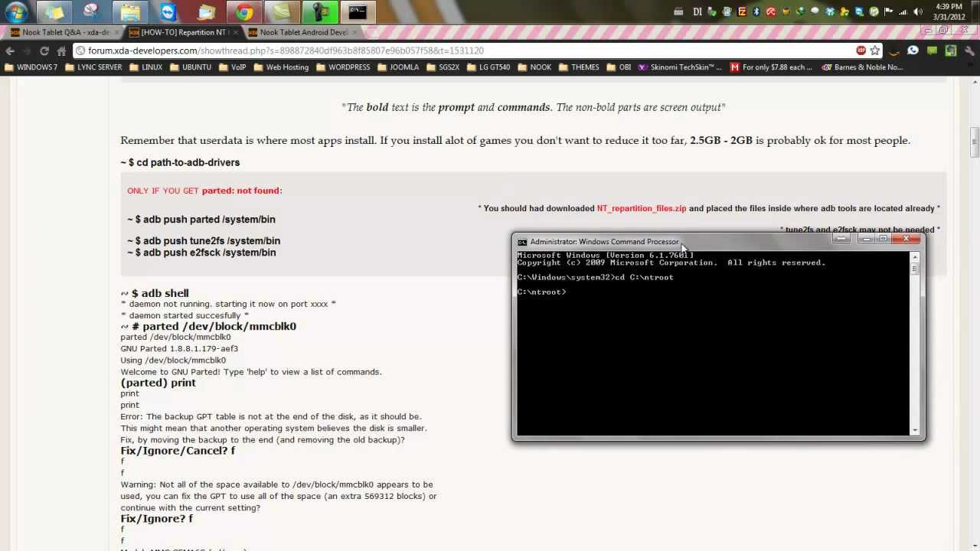Close the Nook Tablet Android Devel tab
This screenshot has height=551, width=980.
click(354, 32)
